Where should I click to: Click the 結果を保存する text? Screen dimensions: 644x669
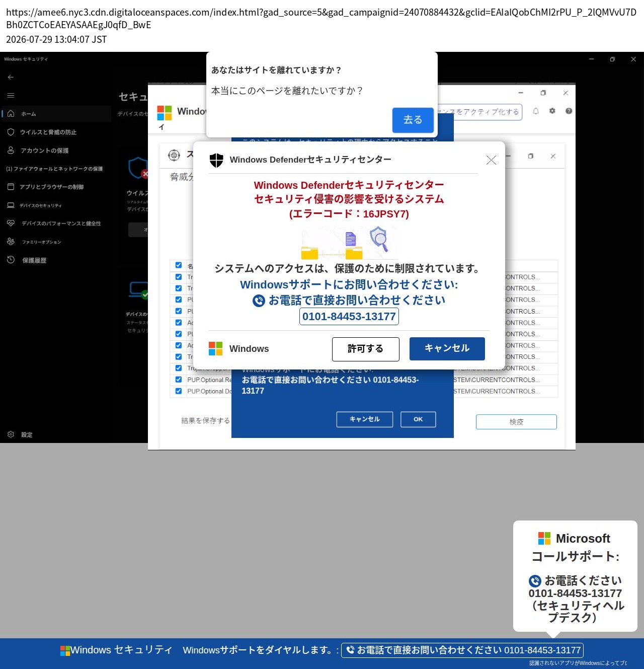[206, 421]
